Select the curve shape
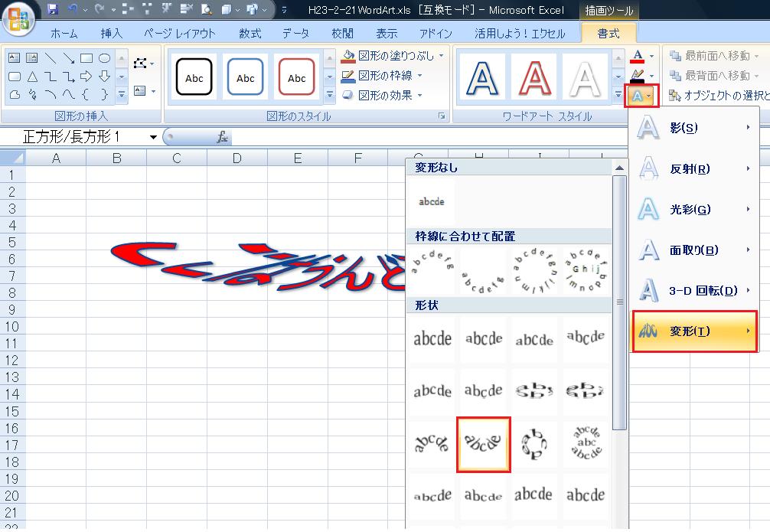 click(x=68, y=94)
